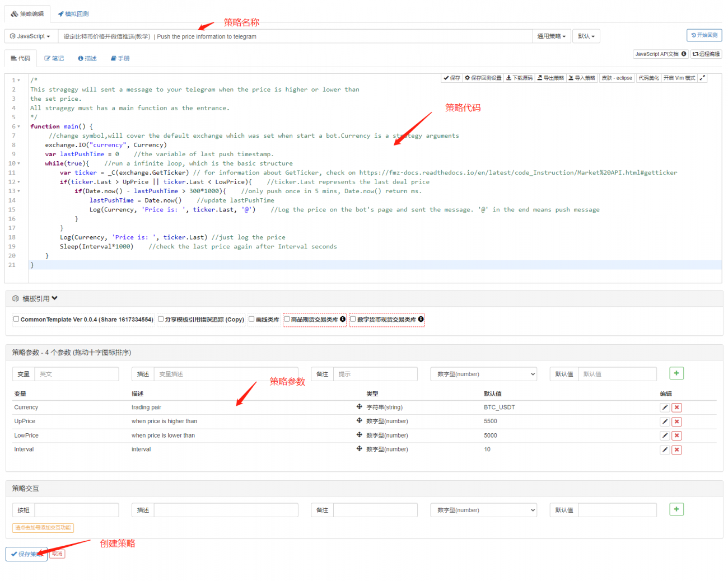Click the info icon beside 数字货币现货交易类库
This screenshot has width=728, height=581.
pyautogui.click(x=421, y=319)
